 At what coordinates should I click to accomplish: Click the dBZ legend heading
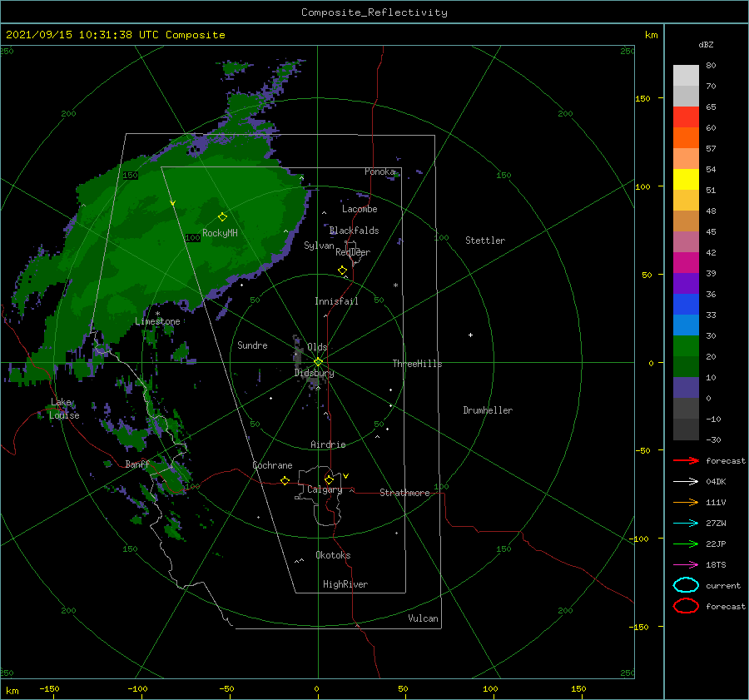706,44
